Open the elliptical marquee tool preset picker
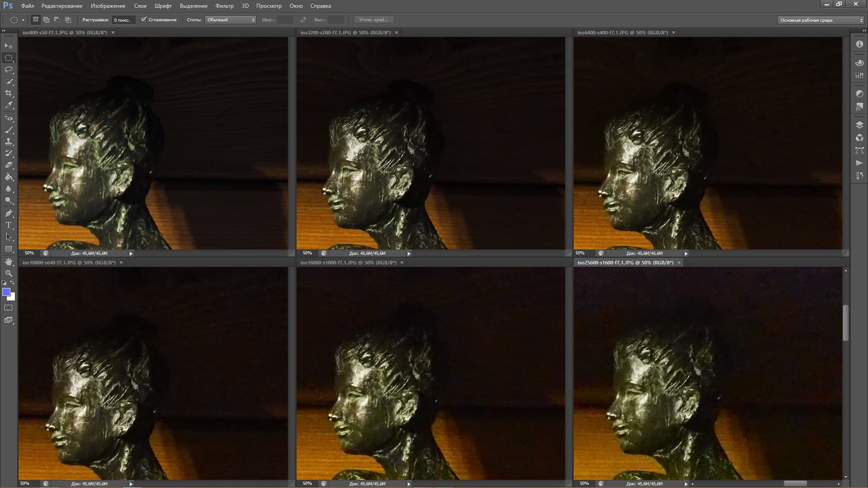Image resolution: width=868 pixels, height=488 pixels. coord(23,20)
